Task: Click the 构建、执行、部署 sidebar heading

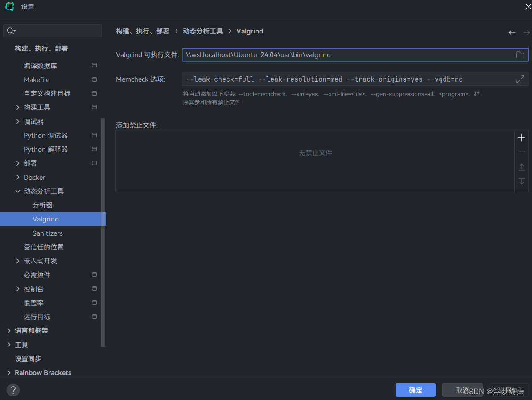Action: click(41, 49)
